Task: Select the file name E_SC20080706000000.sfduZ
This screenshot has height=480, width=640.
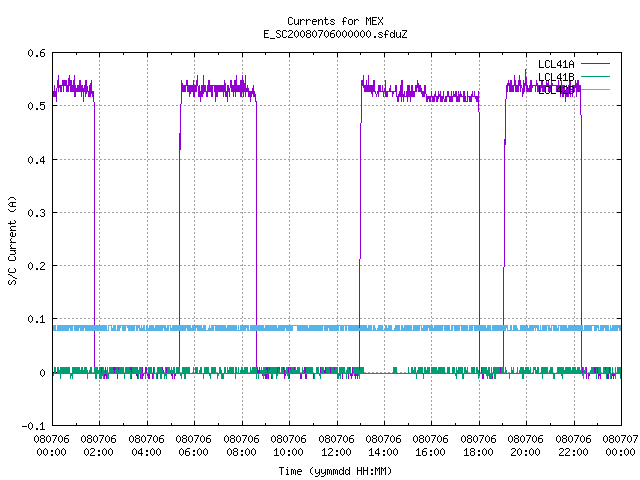Action: pos(335,34)
